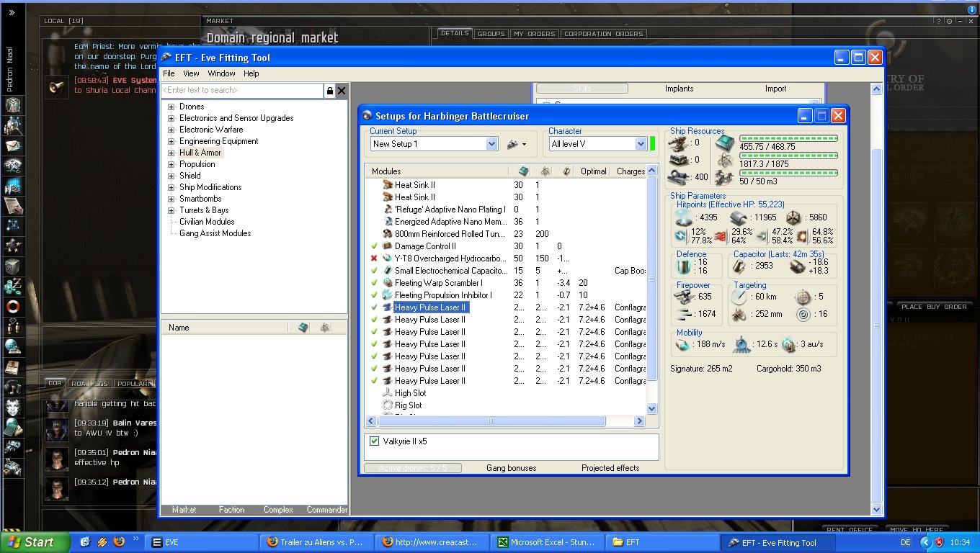Toggle Fleeting Warp Scrambler I activation
The image size is (980, 553).
374,283
